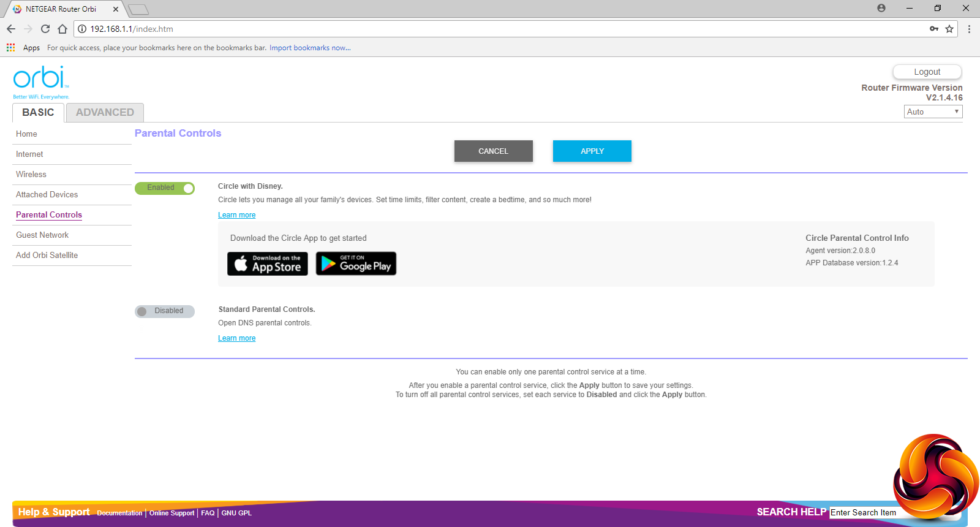Open the Documentation help link
This screenshot has height=527, width=980.
click(x=119, y=514)
